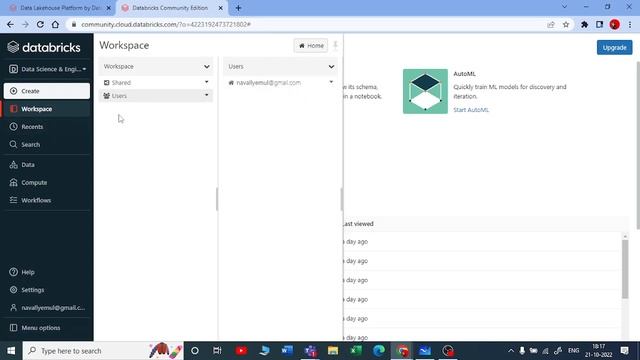
Task: Open the Windows Start menu
Action: tap(11, 351)
